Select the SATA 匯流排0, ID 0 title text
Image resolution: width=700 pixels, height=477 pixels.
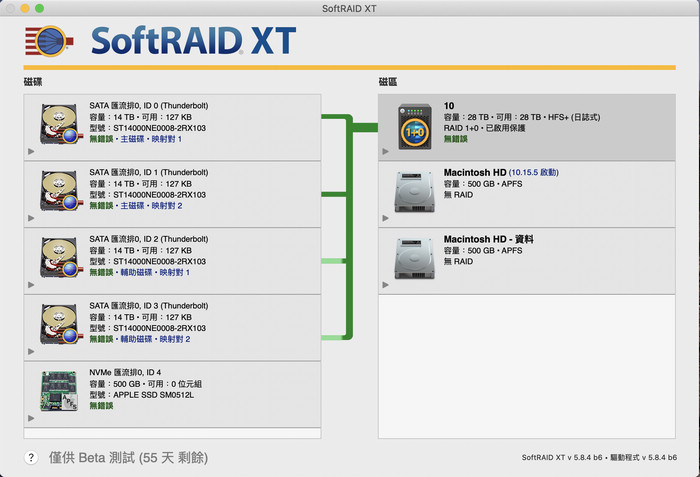(149, 105)
